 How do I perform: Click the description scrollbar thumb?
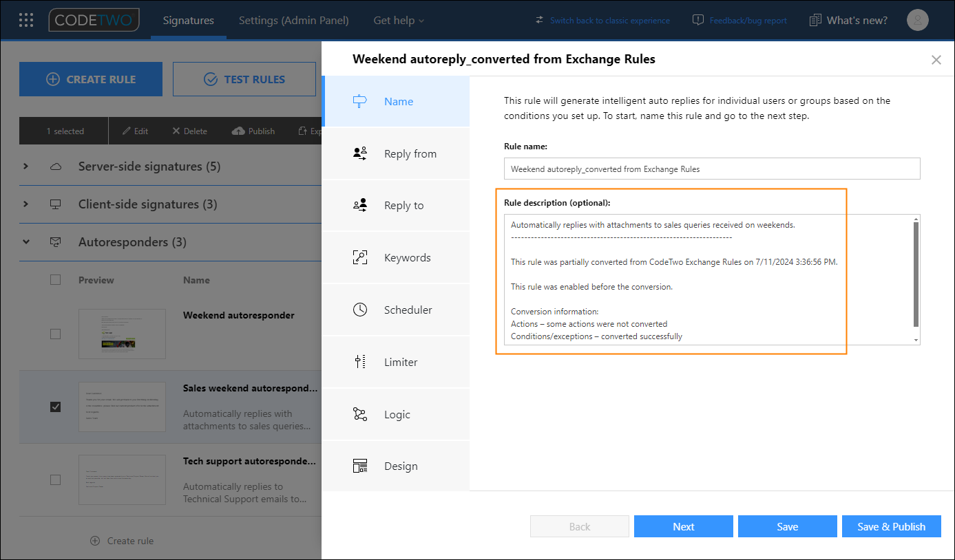coord(916,274)
